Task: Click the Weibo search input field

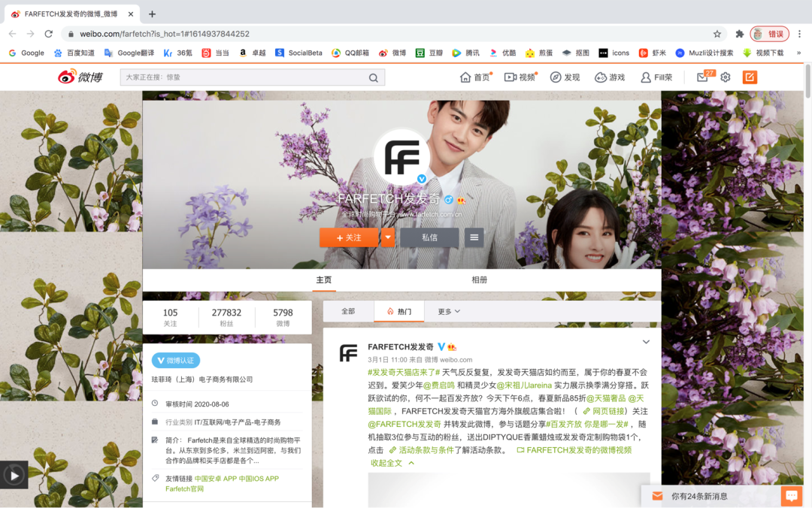Action: tap(244, 77)
